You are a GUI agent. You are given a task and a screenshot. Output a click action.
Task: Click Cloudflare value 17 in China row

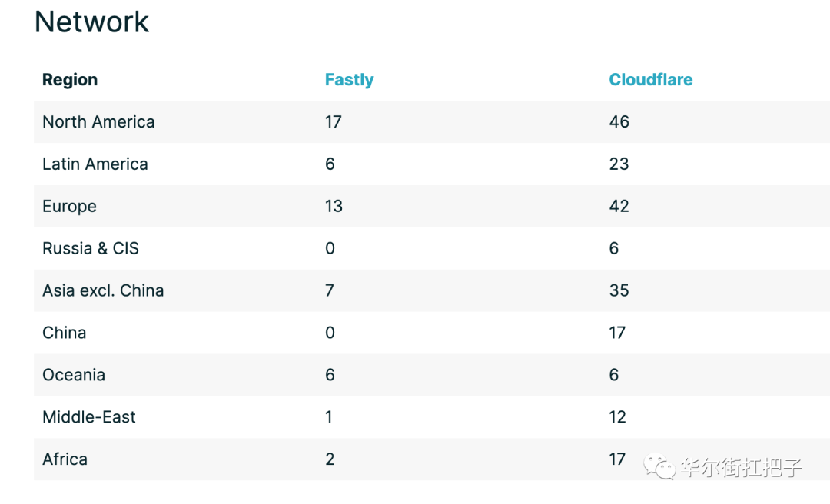[x=618, y=333]
